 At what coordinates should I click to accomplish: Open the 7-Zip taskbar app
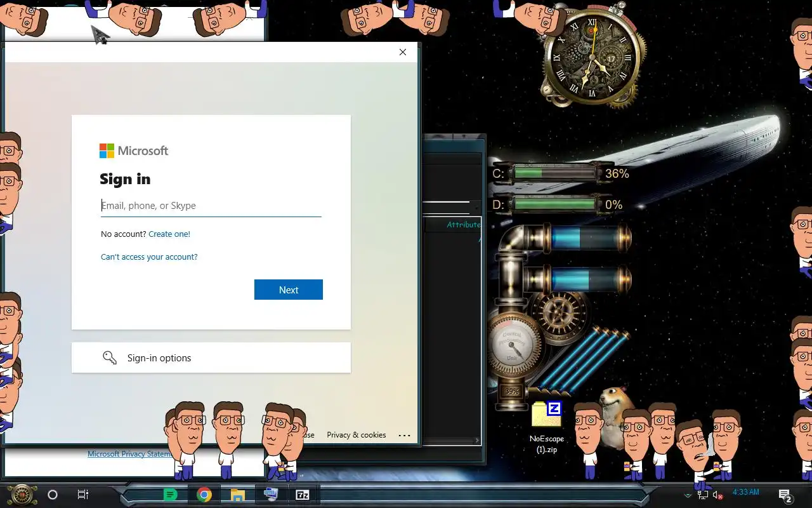(303, 495)
